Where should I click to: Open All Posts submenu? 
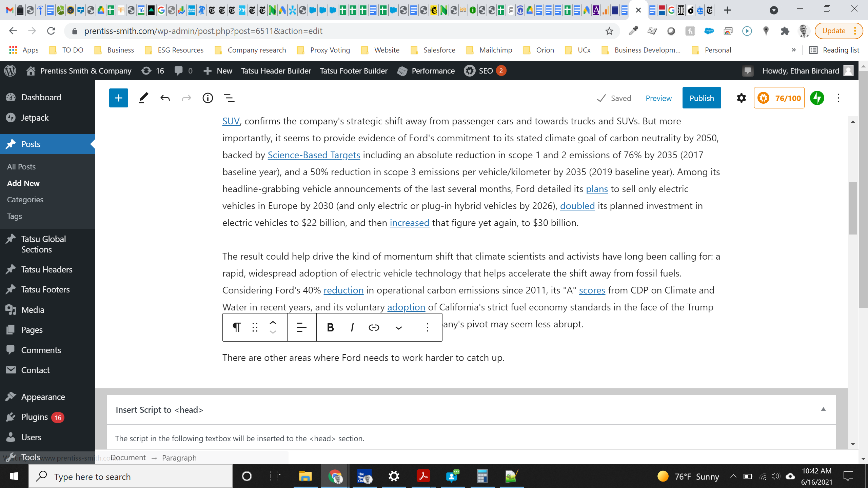coord(21,166)
